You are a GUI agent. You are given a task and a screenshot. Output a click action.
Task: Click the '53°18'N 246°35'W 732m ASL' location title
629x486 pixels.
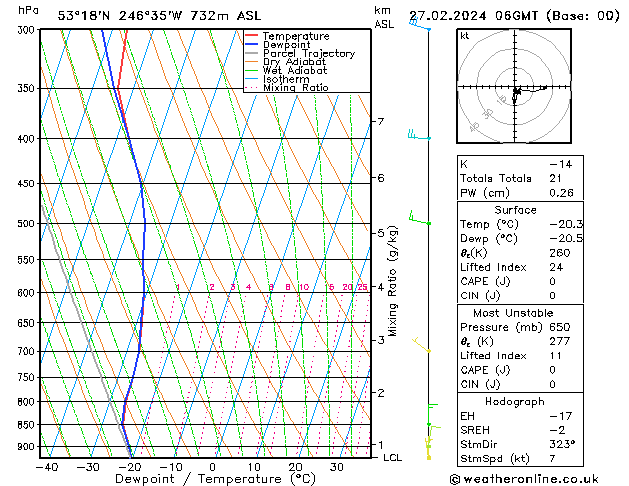coord(159,16)
